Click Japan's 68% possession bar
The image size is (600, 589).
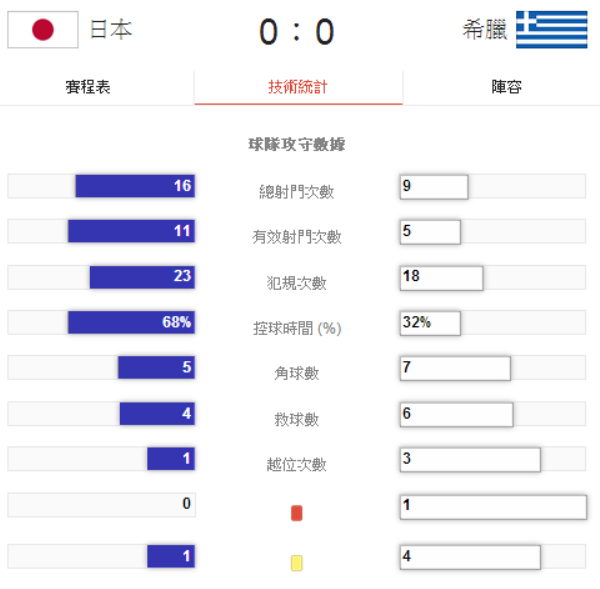tap(131, 322)
